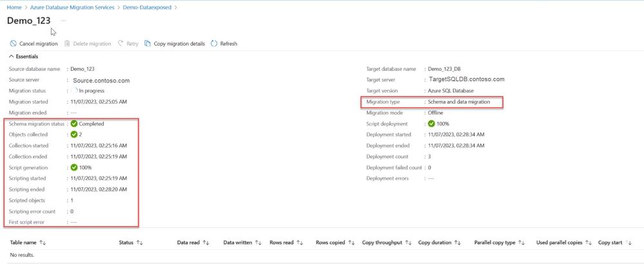The width and height of the screenshot is (644, 264).
Task: Sort table by Copy start
Action: [629, 243]
